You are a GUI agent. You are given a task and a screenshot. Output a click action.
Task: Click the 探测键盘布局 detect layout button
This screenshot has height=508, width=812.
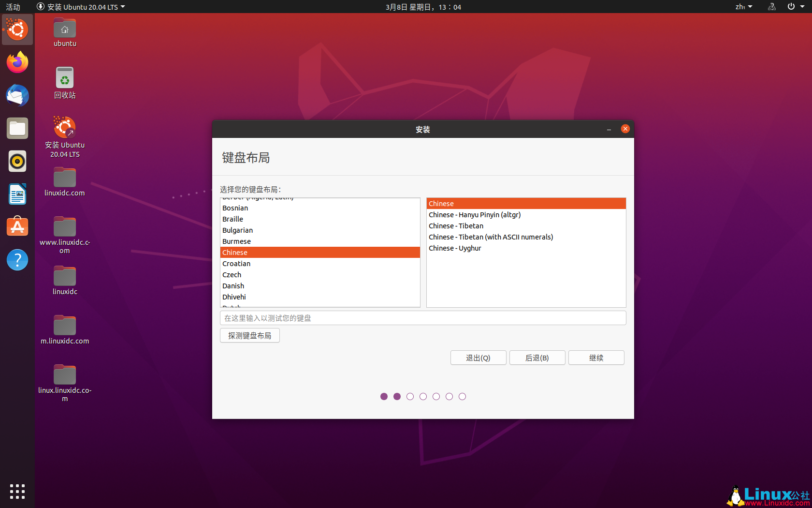(249, 335)
